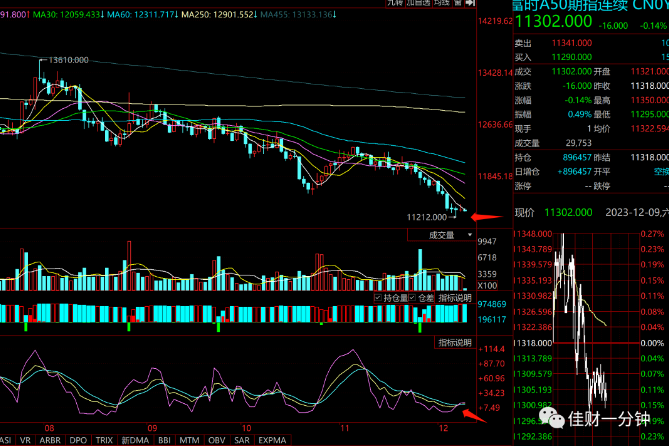Switch to the 新DMA indicator tab
Viewport: 669px width, 446px height.
pos(135,440)
